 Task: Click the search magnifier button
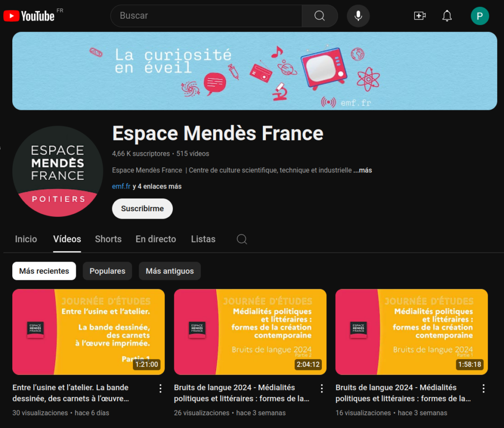(319, 16)
